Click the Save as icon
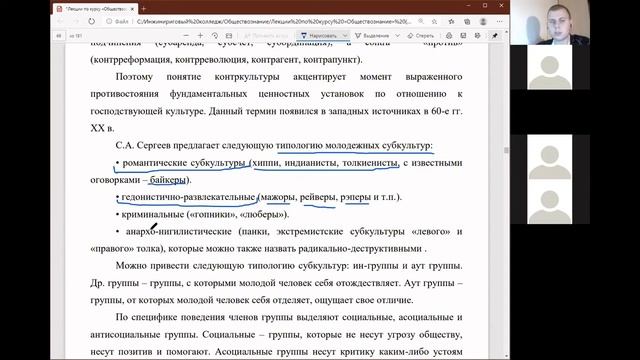This screenshot has width=640, height=360. (477, 36)
